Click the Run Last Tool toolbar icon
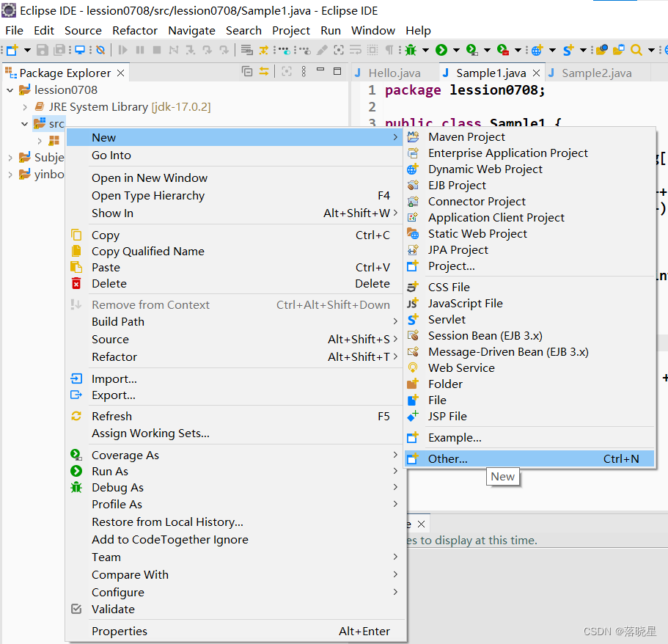Viewport: 668px width, 644px height. [503, 50]
